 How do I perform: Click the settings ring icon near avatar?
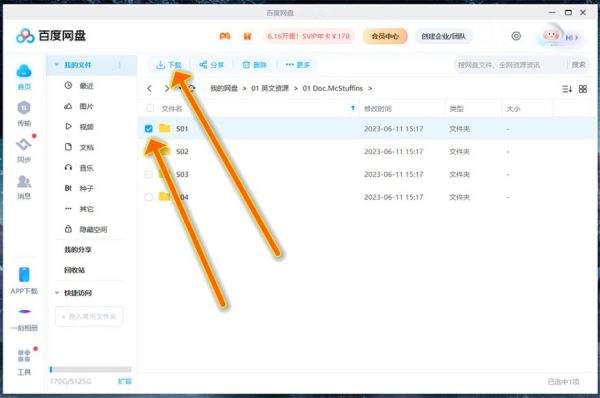(516, 36)
